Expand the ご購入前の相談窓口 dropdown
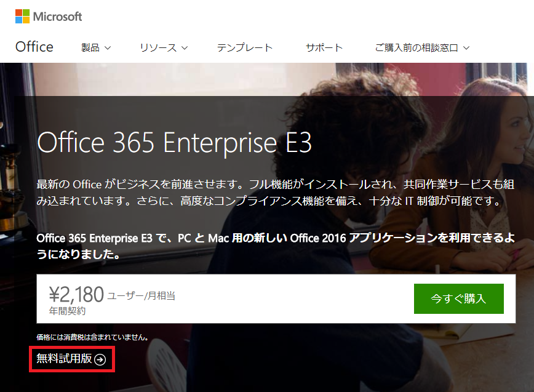 coord(422,47)
